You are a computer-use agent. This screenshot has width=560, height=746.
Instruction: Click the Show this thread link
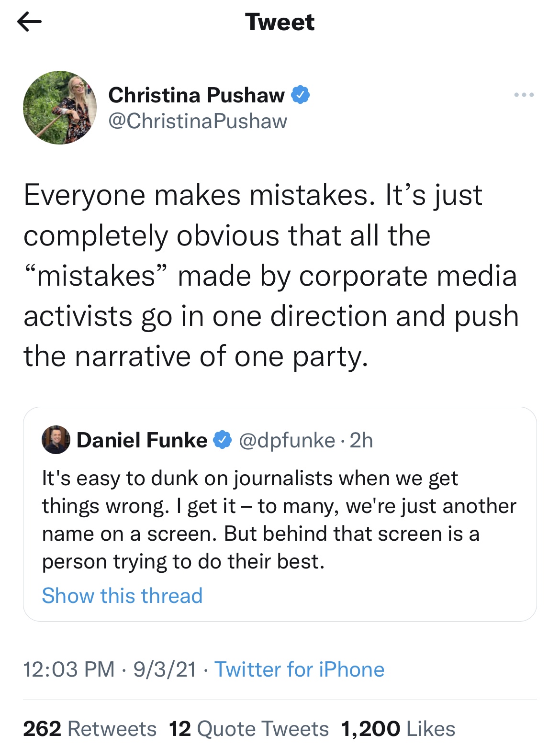[122, 596]
